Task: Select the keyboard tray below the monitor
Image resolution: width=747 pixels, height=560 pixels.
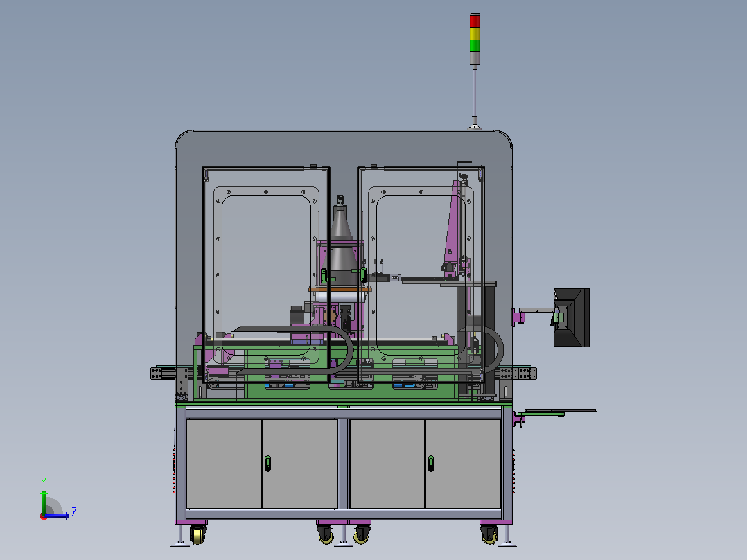Action: pyautogui.click(x=560, y=411)
